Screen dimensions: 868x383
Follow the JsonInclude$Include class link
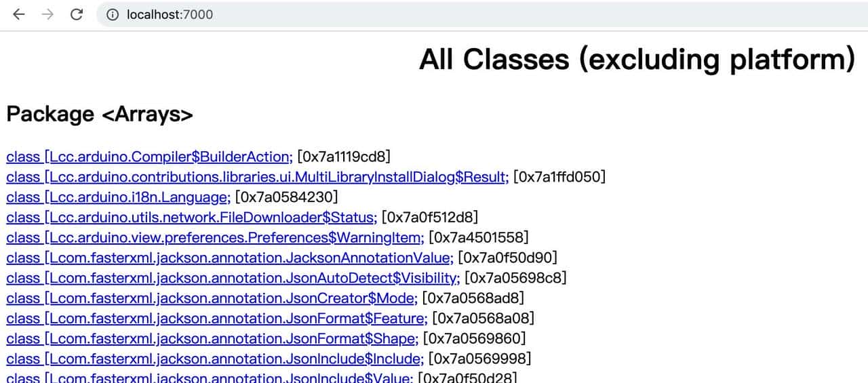pyautogui.click(x=215, y=359)
